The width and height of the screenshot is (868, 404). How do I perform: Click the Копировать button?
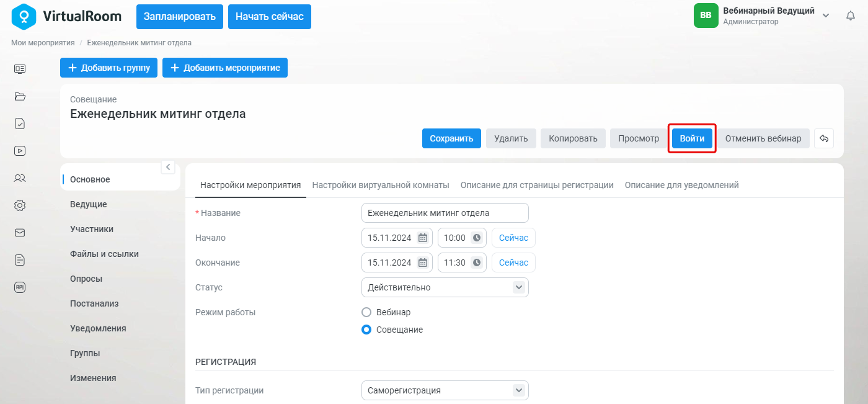(x=573, y=138)
